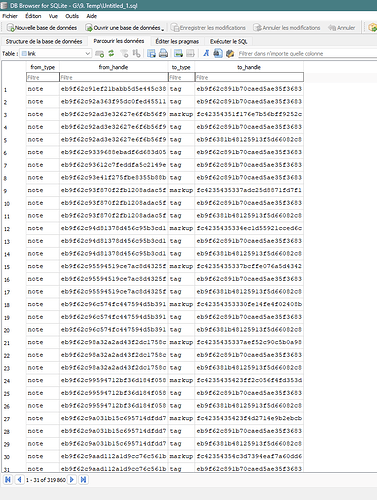Sort by the from_type column header
This screenshot has height=500, width=377.
43,67
